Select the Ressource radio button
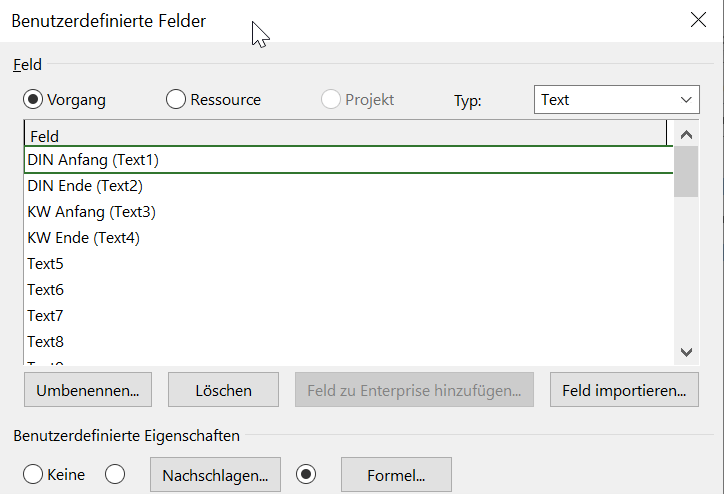 pos(176,99)
